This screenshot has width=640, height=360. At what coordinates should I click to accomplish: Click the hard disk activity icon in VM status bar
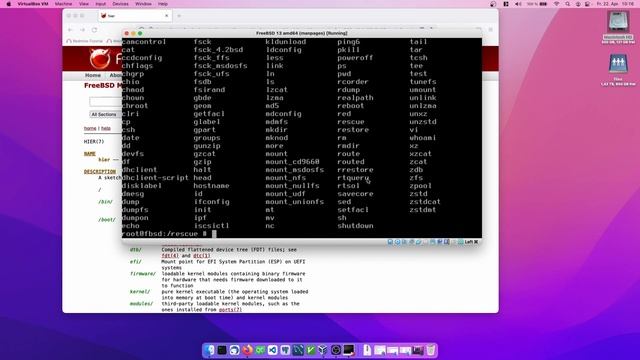coord(390,242)
